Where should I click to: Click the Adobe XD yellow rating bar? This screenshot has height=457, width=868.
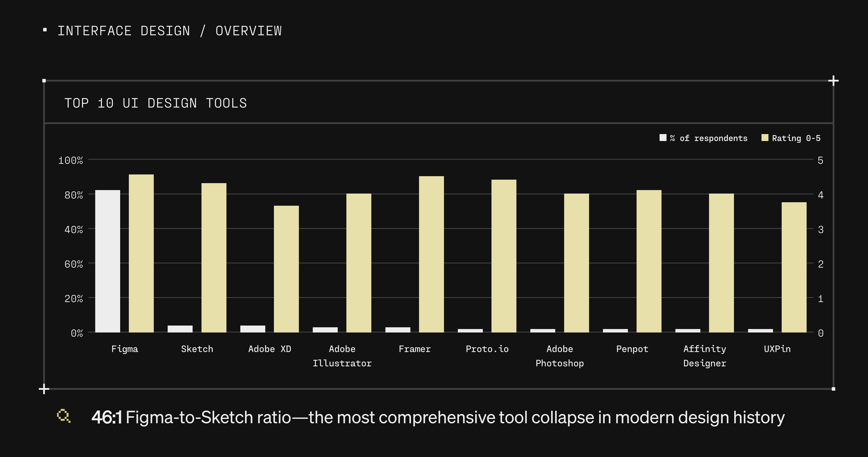tap(286, 269)
